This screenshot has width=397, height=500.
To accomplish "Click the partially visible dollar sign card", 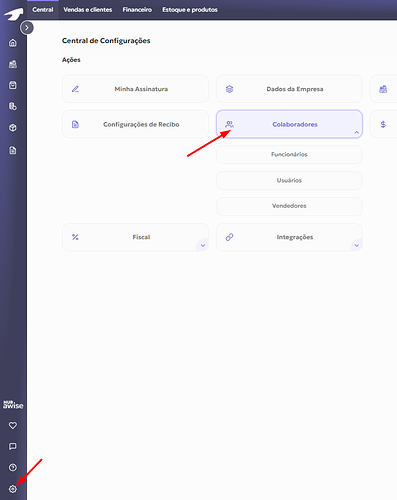I will pyautogui.click(x=384, y=124).
